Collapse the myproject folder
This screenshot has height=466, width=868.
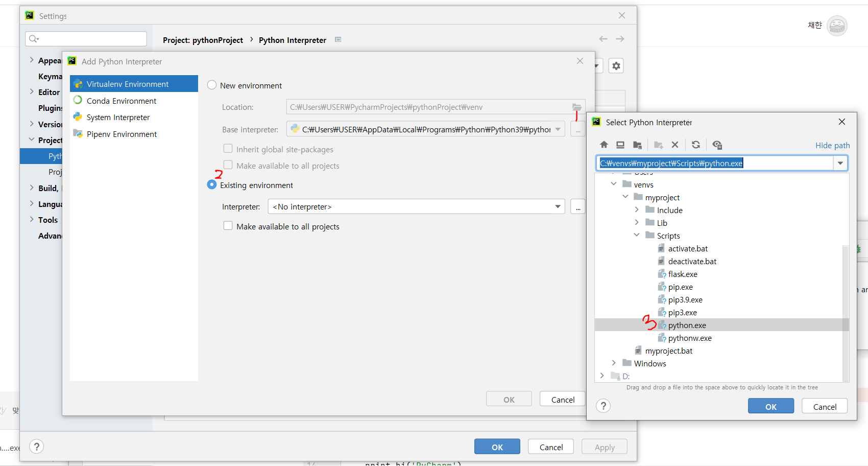tap(625, 197)
